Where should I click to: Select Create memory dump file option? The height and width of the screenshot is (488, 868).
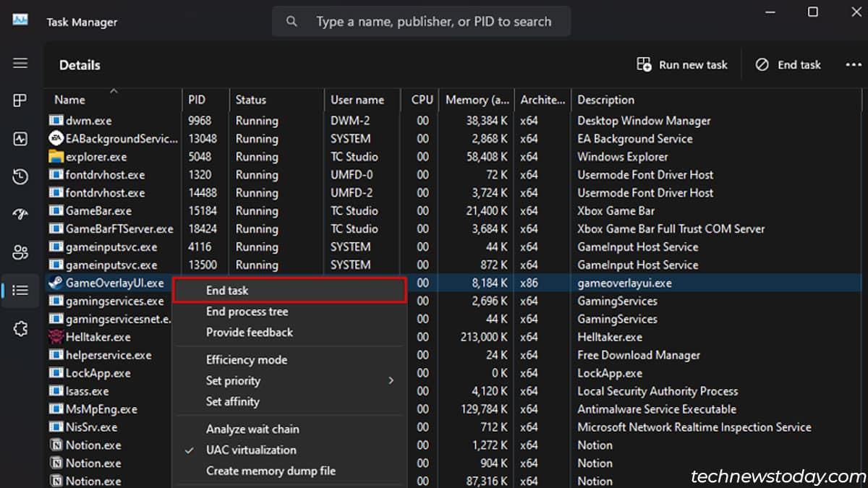click(x=289, y=471)
